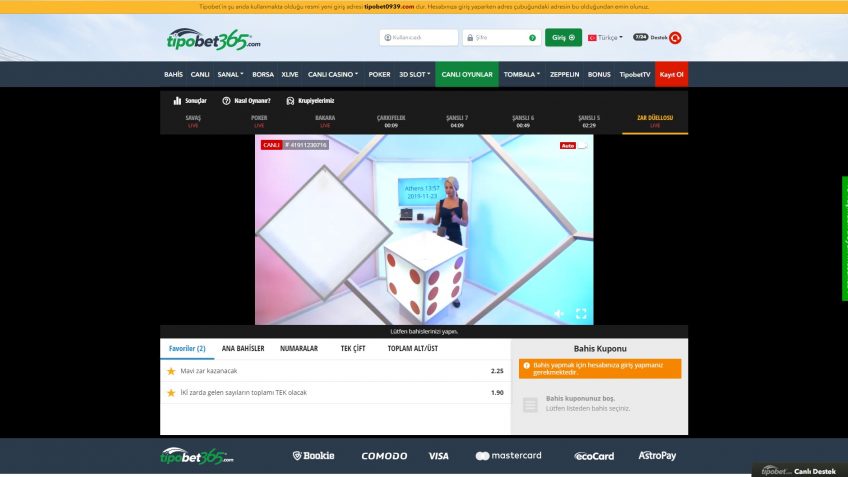
Task: Click the Bookie logo in footer
Action: point(313,456)
